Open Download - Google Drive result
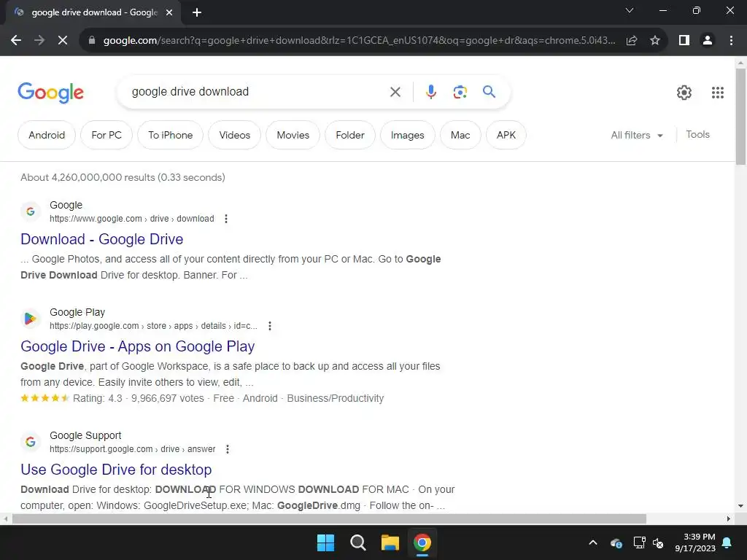Screen dimensions: 747x560 [102, 239]
